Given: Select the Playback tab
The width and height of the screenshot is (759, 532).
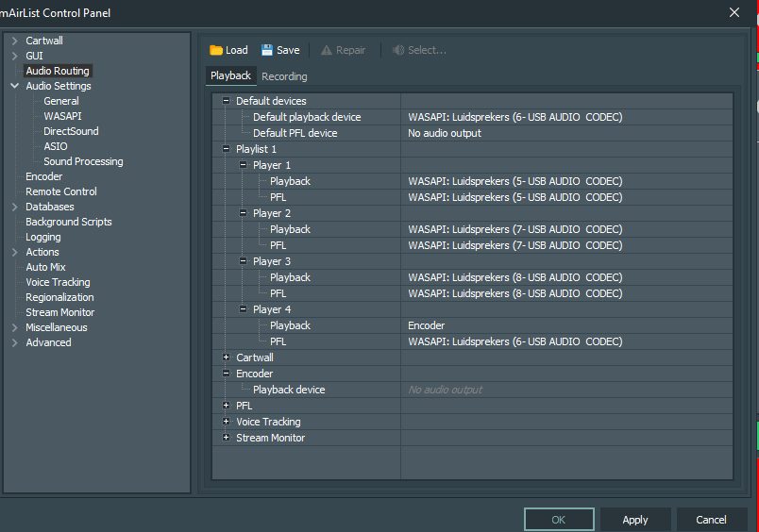Looking at the screenshot, I should point(231,75).
